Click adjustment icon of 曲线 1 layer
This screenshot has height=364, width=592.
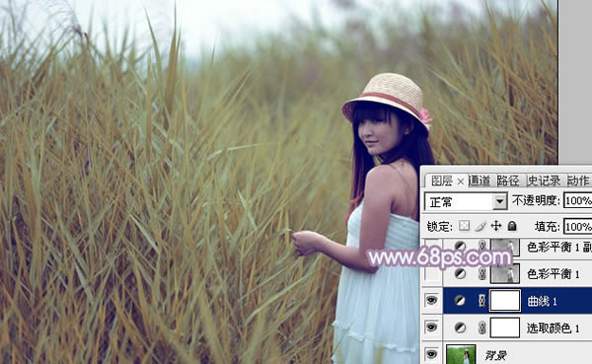point(460,301)
